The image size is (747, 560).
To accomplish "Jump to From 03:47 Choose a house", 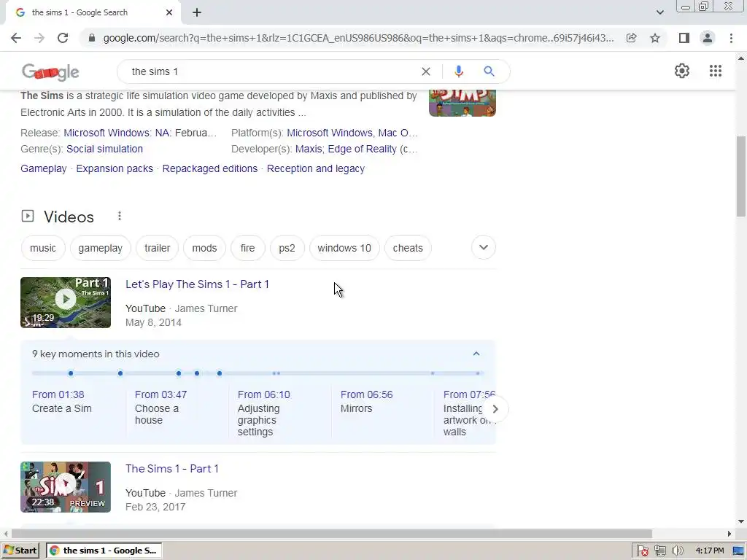I will [161, 407].
